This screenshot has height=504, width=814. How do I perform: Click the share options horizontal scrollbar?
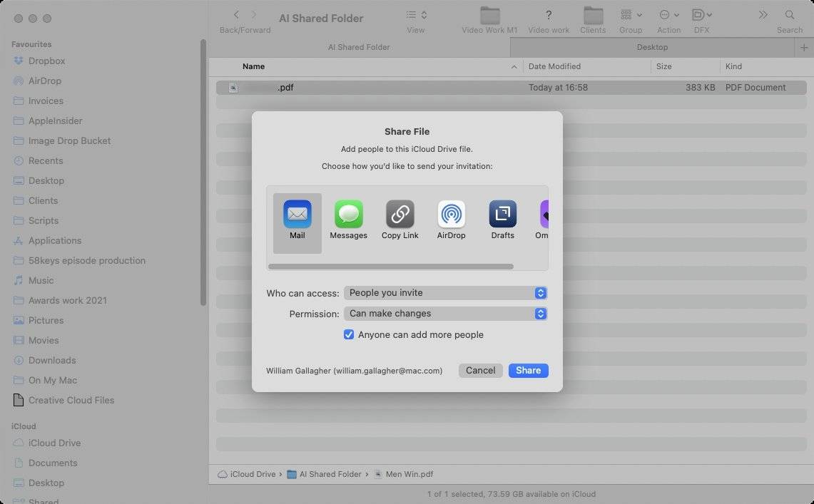(390, 267)
